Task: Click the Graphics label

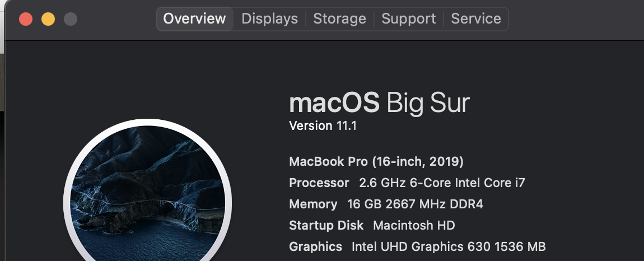Action: tap(315, 246)
